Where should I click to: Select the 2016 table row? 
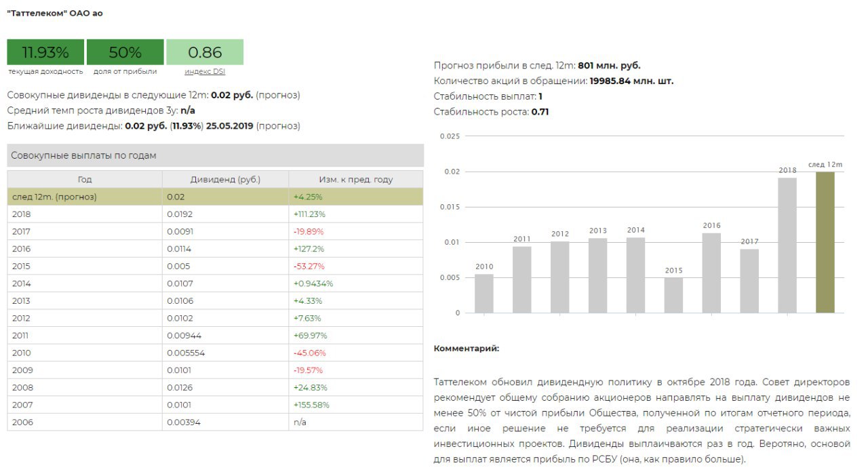click(215, 249)
